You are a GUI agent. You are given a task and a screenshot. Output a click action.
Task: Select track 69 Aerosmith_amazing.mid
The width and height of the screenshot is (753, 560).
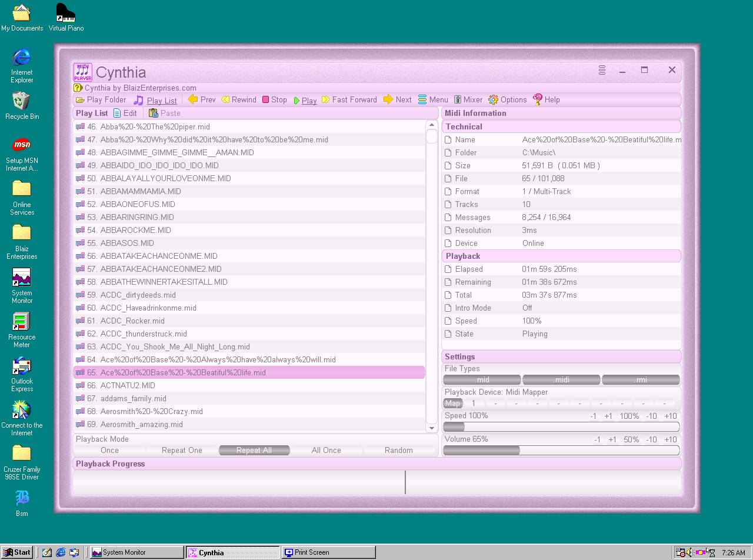pos(249,424)
